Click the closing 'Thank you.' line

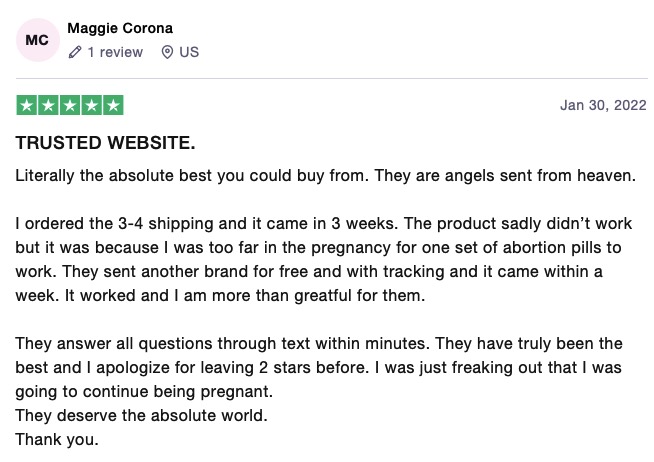(57, 439)
